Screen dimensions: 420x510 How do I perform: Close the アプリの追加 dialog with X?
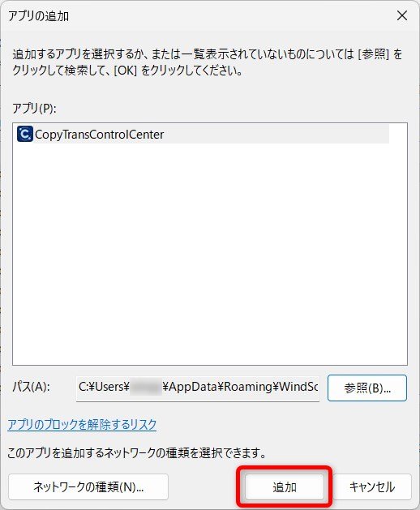[x=402, y=15]
